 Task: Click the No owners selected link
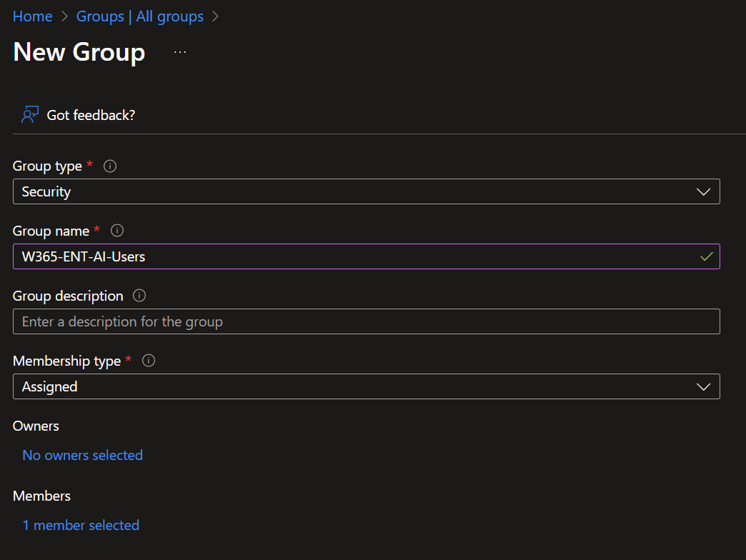[82, 455]
